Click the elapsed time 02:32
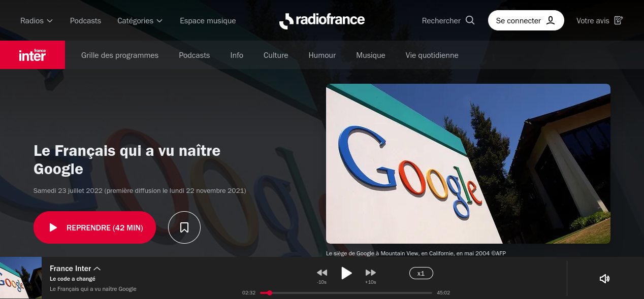Viewport: 644px width, 299px height. 249,293
